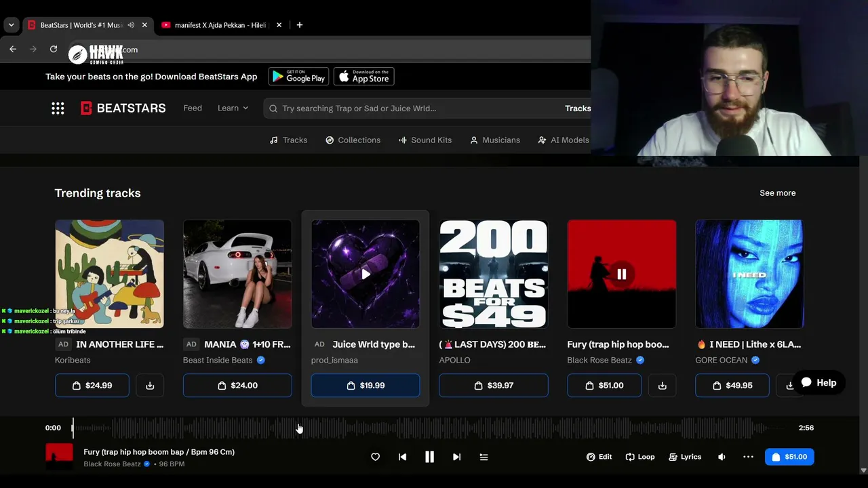This screenshot has width=868, height=488.
Task: Download the IN ANOTHER LIFE track
Action: pyautogui.click(x=150, y=386)
